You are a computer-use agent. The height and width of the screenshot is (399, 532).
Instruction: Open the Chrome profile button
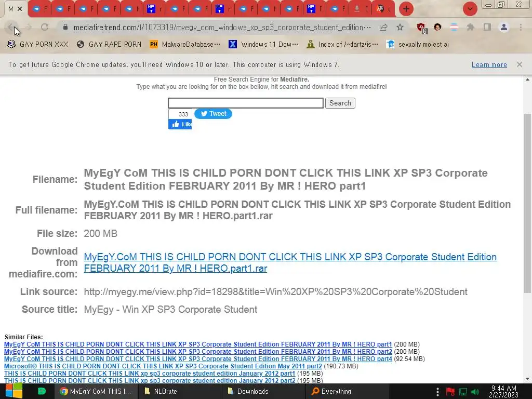(x=504, y=28)
